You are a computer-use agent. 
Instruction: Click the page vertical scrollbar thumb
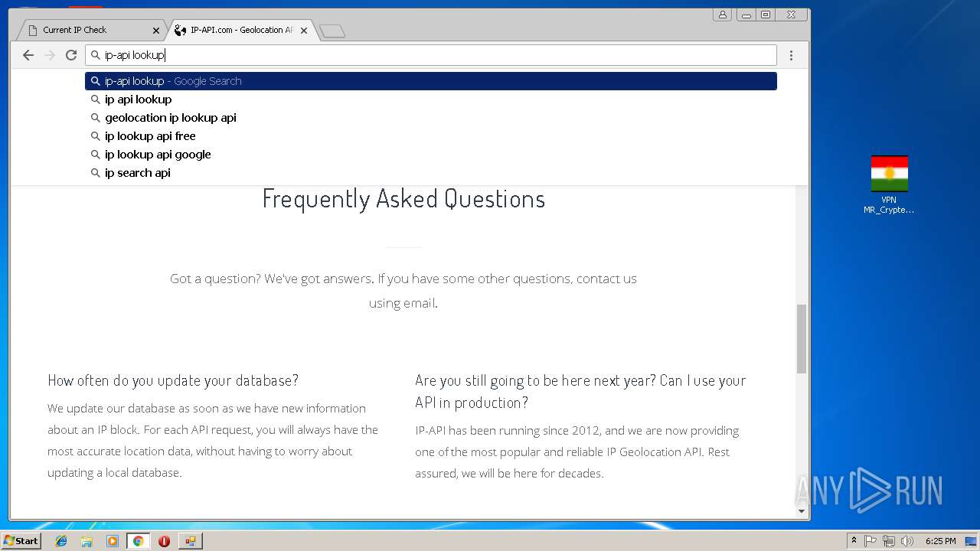(802, 338)
